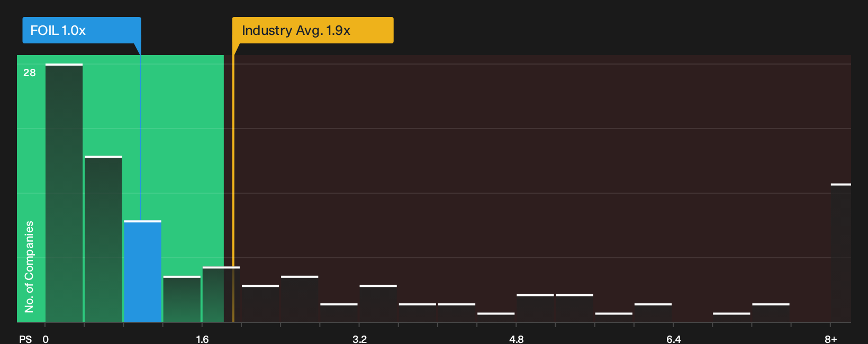Click the 'PS' axis label

(x=25, y=339)
